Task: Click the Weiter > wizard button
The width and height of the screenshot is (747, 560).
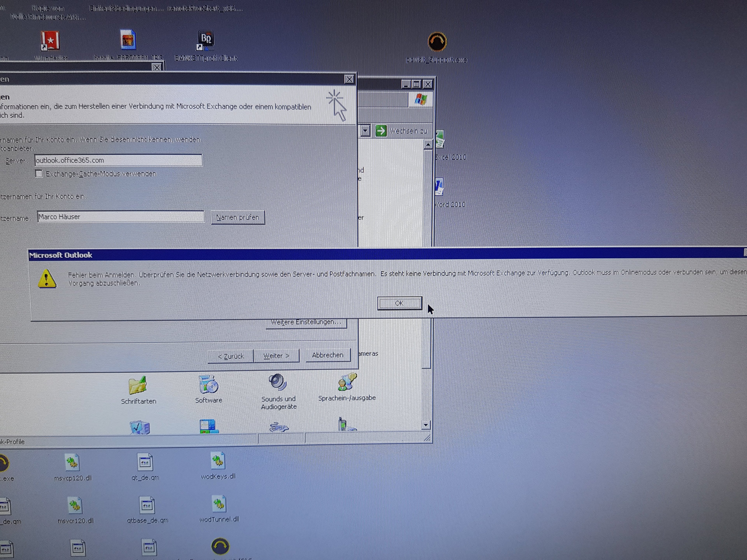Action: tap(276, 356)
